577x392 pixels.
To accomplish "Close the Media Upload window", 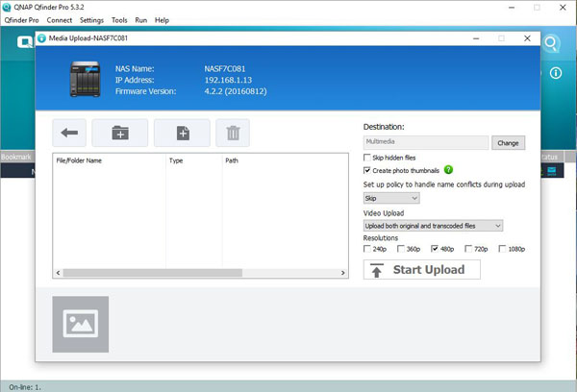I will [x=527, y=38].
